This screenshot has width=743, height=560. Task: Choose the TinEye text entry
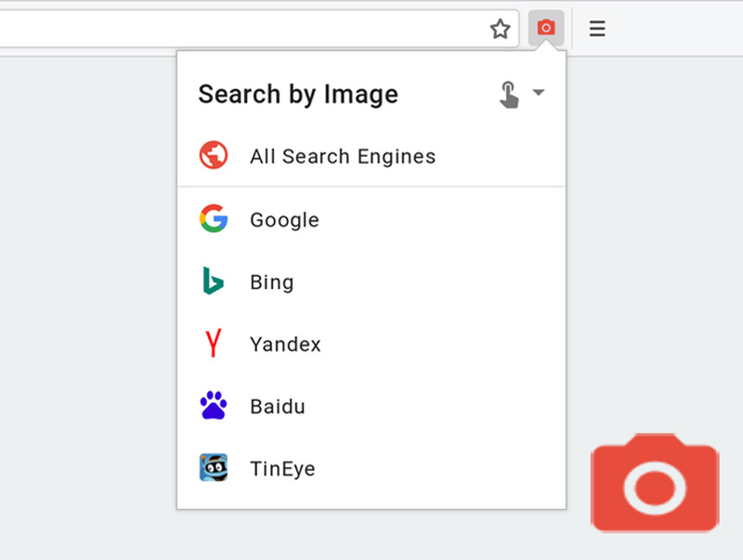[x=282, y=469]
